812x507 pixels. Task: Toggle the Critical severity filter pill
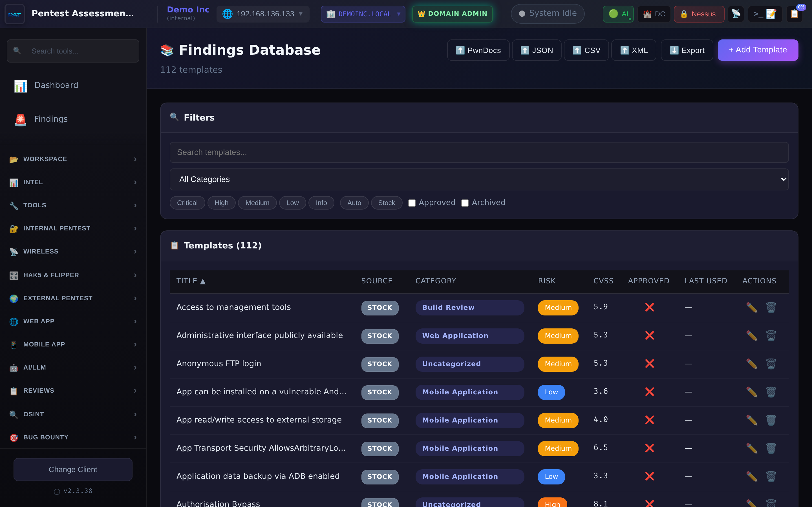[x=187, y=203]
